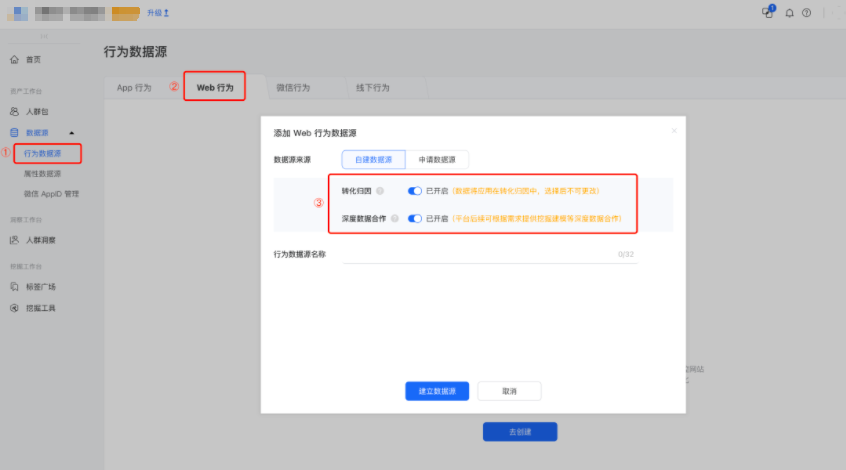Open 微信 AppID 管理 in sidebar
The width and height of the screenshot is (846, 470).
tap(51, 194)
